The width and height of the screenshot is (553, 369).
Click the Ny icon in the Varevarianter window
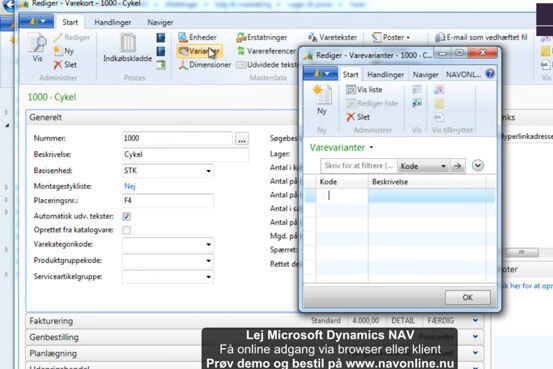tap(322, 100)
